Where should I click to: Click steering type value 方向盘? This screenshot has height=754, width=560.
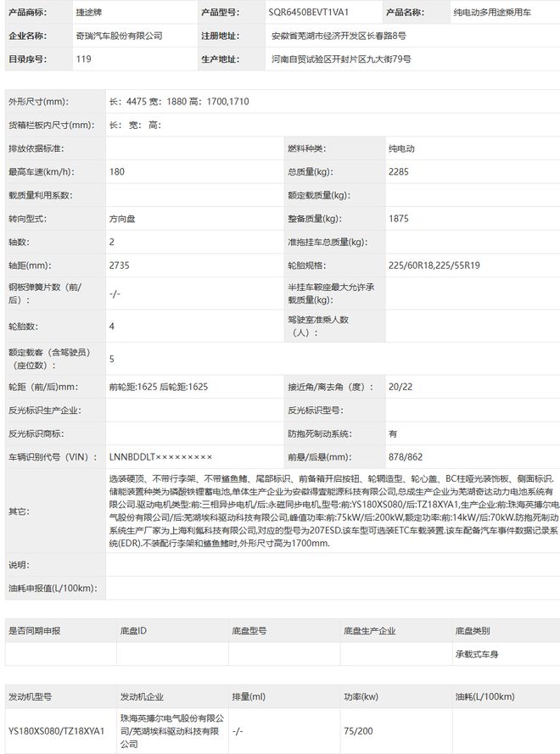click(x=122, y=219)
